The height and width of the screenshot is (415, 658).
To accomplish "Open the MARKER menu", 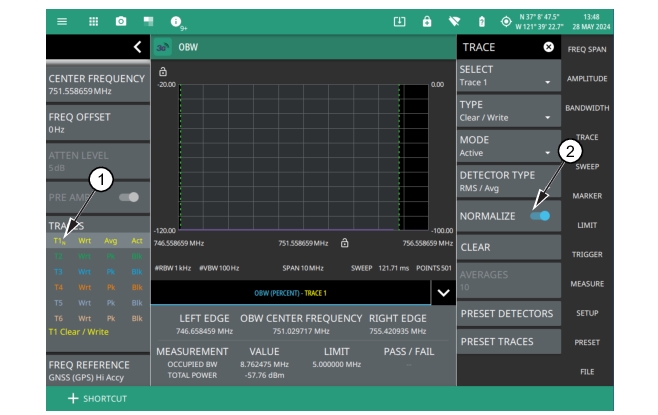I will [587, 196].
